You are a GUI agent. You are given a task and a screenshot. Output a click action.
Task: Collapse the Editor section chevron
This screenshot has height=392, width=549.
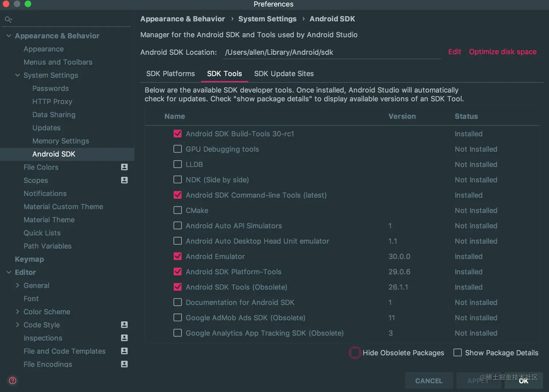9,272
